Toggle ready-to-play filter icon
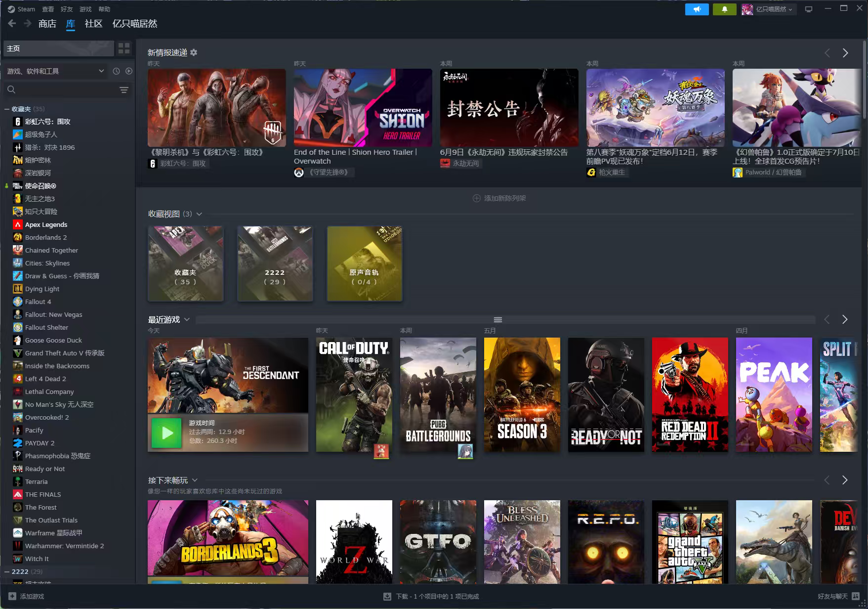This screenshot has width=868, height=609. 129,71
